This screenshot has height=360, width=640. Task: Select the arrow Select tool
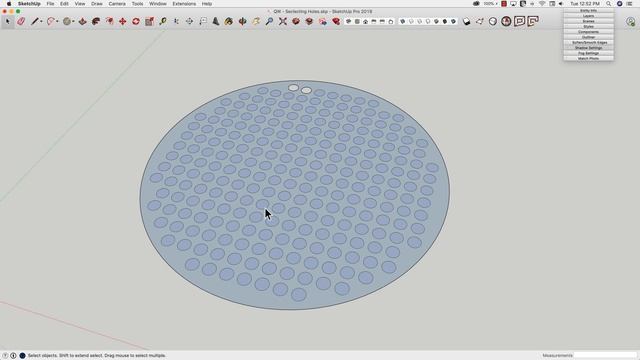click(7, 21)
